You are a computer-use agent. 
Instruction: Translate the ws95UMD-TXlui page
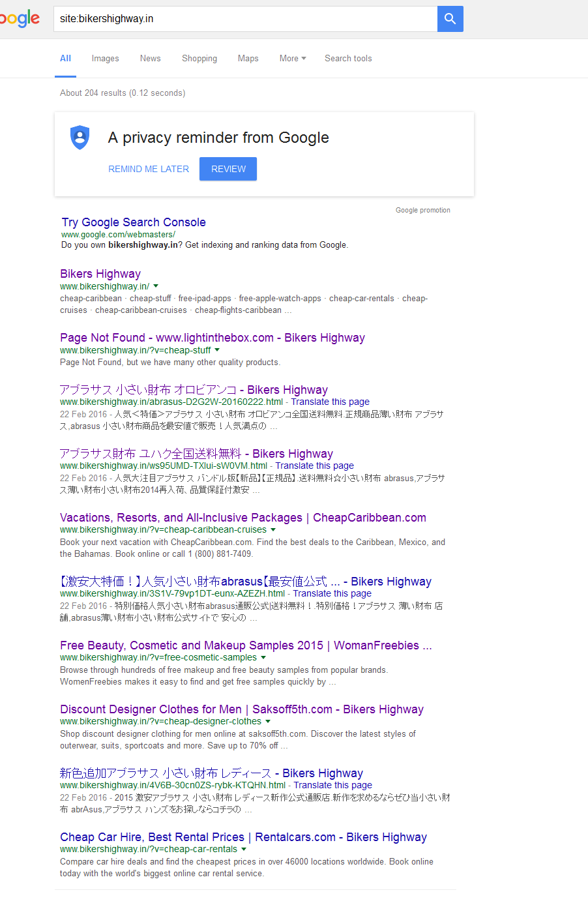tap(314, 466)
